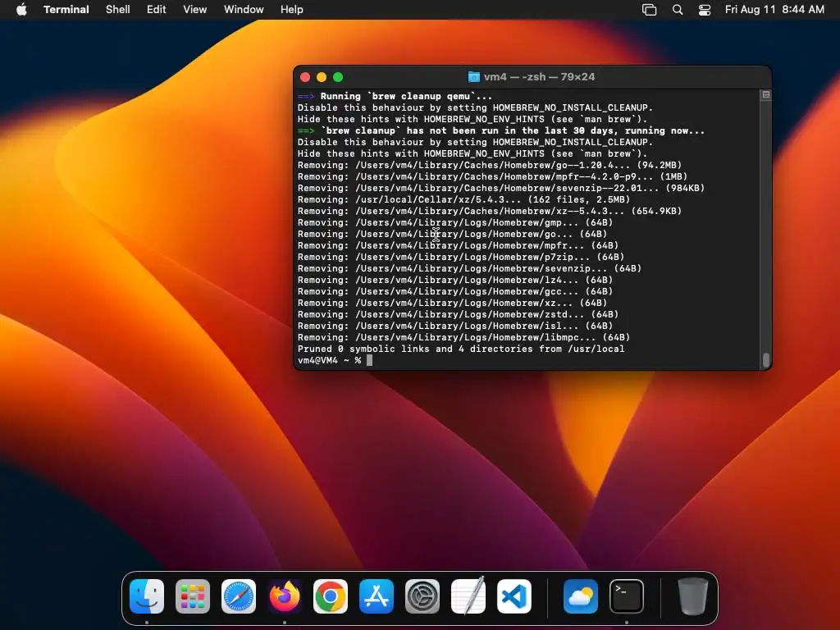Image resolution: width=840 pixels, height=630 pixels.
Task: Open Spotlight search in the menu bar
Action: pos(678,10)
